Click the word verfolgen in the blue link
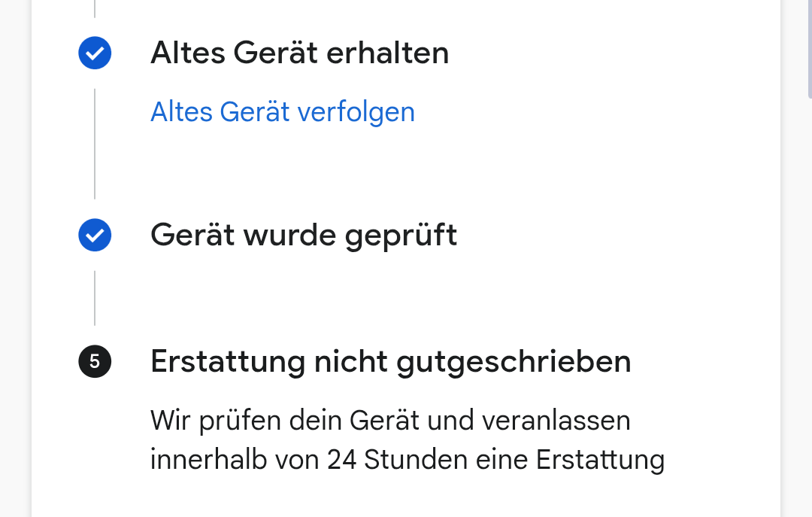812x517 pixels. [356, 112]
